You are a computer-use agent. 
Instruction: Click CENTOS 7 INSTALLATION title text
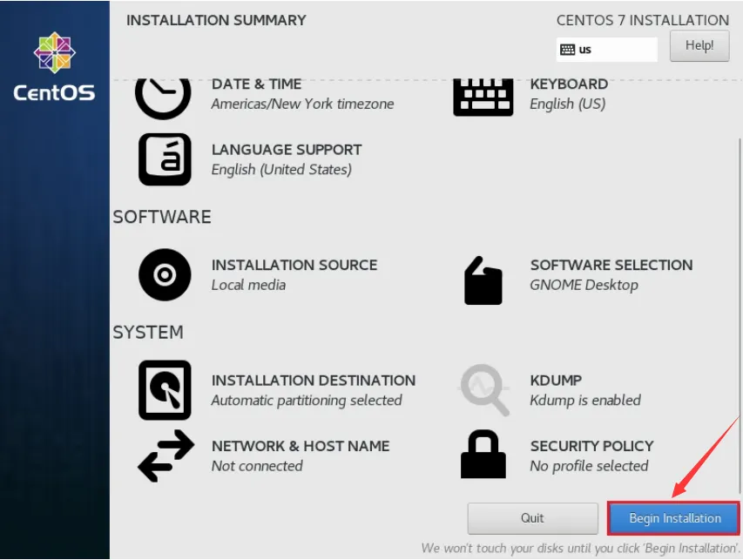(643, 20)
